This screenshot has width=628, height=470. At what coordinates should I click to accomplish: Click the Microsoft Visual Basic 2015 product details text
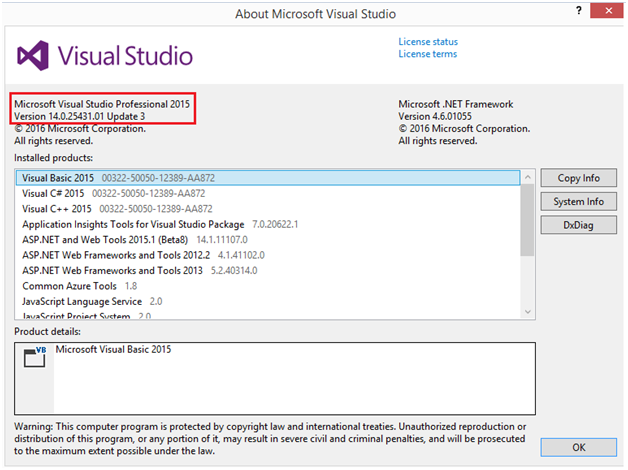point(113,349)
